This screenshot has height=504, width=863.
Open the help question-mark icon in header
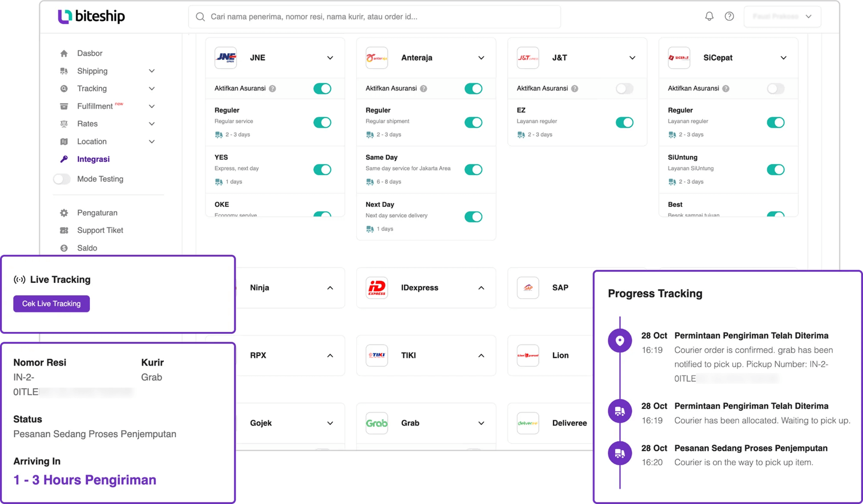[729, 16]
